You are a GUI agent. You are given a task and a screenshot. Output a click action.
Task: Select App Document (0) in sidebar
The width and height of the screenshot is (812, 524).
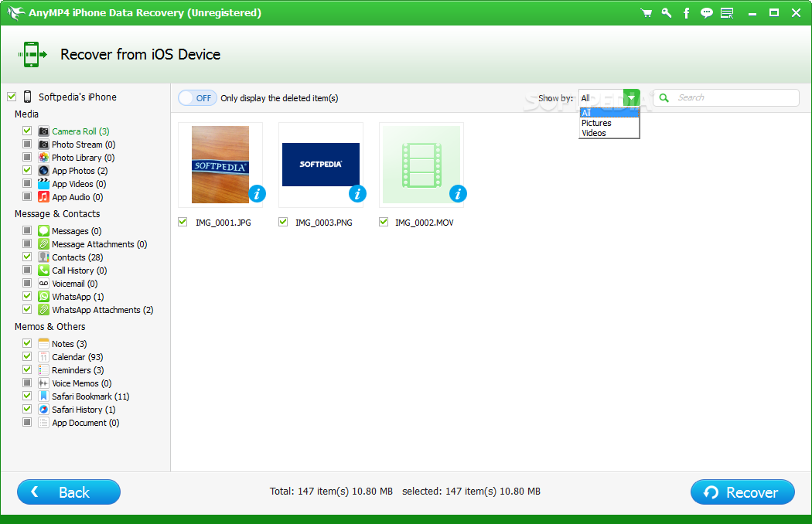point(85,423)
